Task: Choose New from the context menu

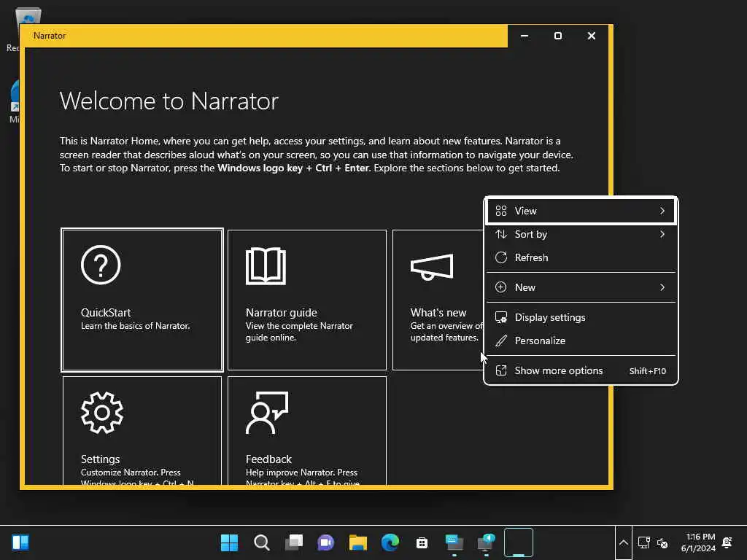Action: pyautogui.click(x=581, y=287)
